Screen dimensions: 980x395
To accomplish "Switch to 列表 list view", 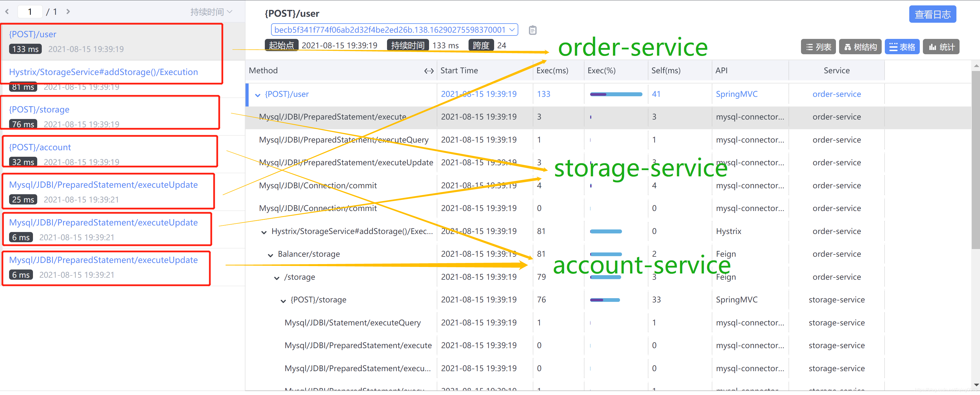I will tap(818, 47).
